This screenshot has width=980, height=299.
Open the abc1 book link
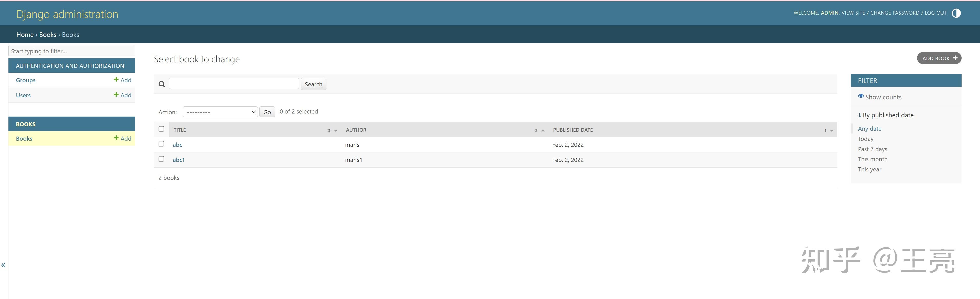178,160
